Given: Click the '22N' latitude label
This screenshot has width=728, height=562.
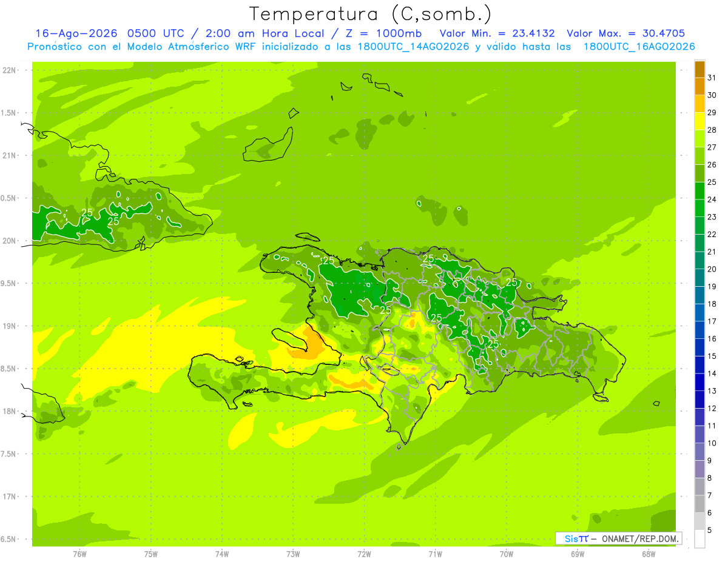Looking at the screenshot, I should (x=9, y=70).
